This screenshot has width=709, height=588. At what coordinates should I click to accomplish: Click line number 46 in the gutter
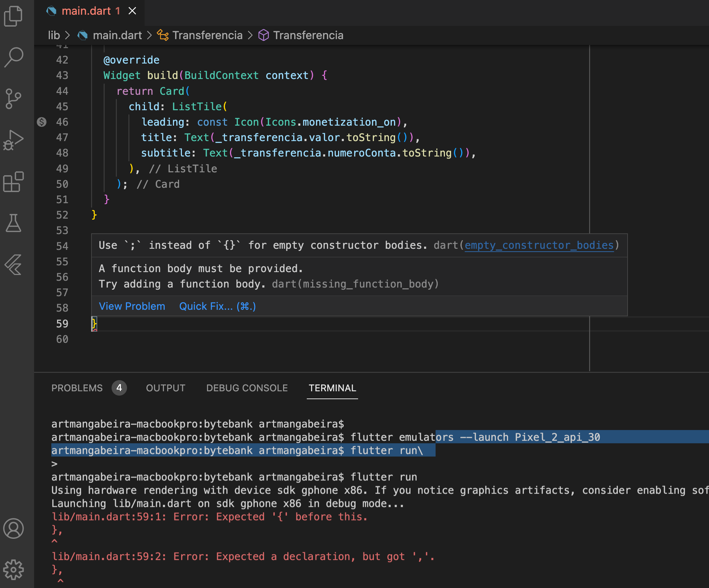pos(62,122)
